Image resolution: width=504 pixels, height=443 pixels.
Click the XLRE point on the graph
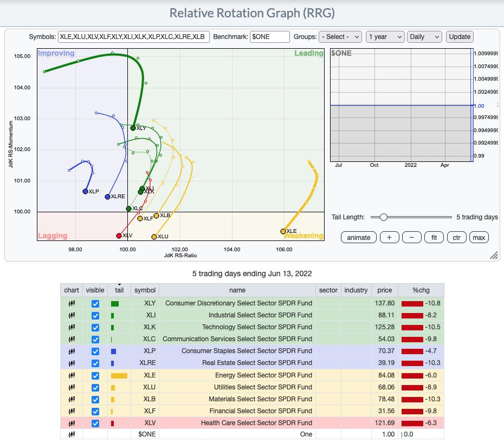[x=108, y=197]
